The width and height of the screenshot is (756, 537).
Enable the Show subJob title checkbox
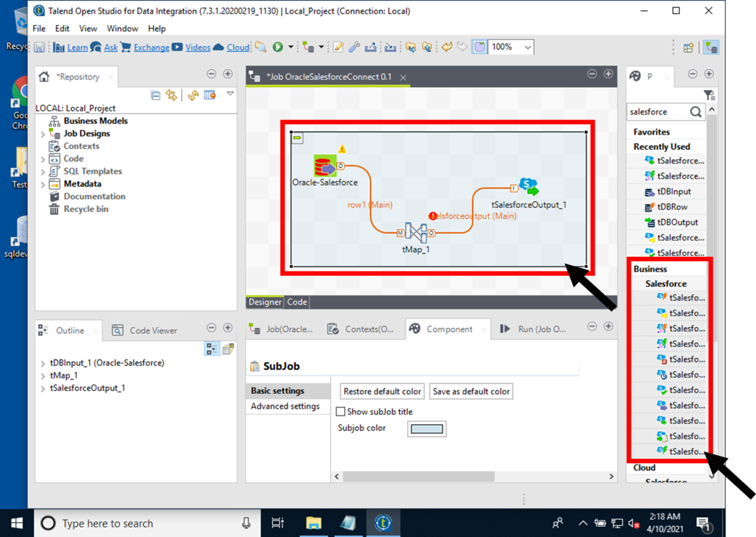[341, 412]
